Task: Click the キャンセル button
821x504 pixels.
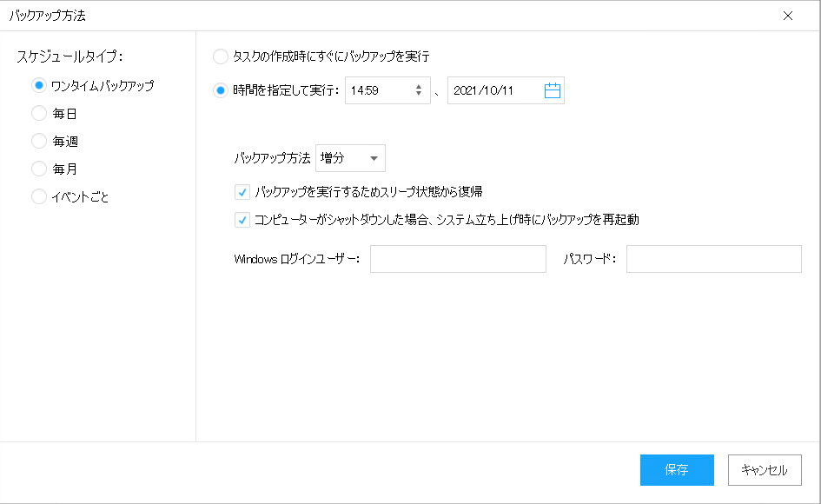Action: click(765, 470)
